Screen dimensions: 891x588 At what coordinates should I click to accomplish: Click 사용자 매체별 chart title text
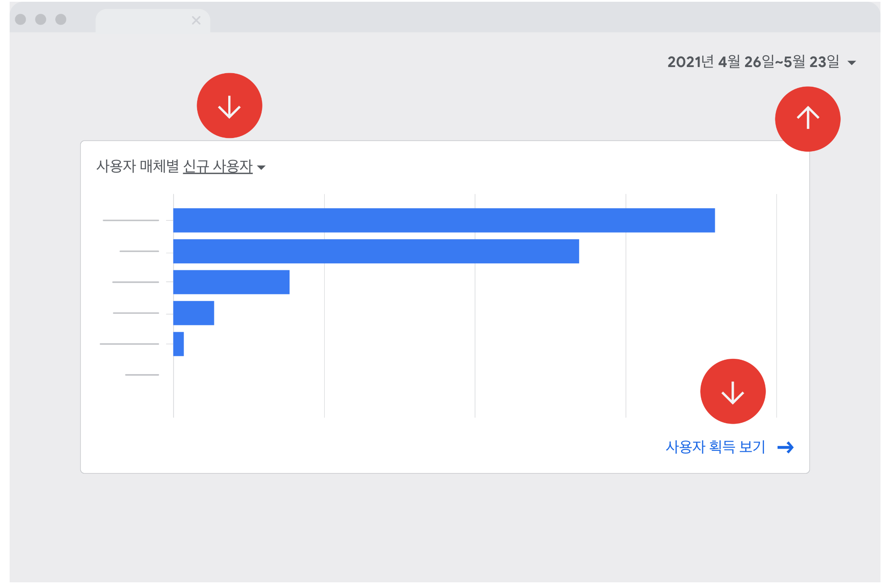point(137,166)
